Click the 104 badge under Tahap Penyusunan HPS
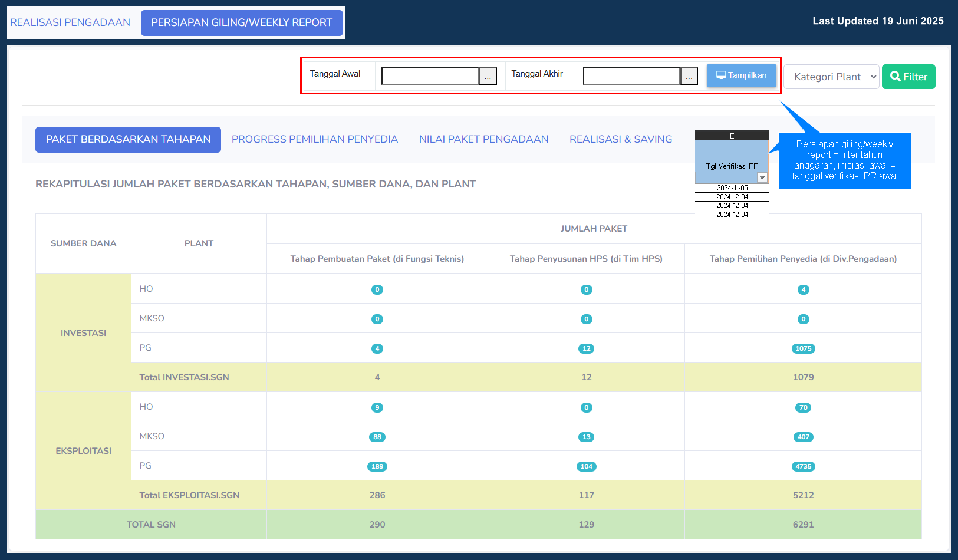 point(586,466)
